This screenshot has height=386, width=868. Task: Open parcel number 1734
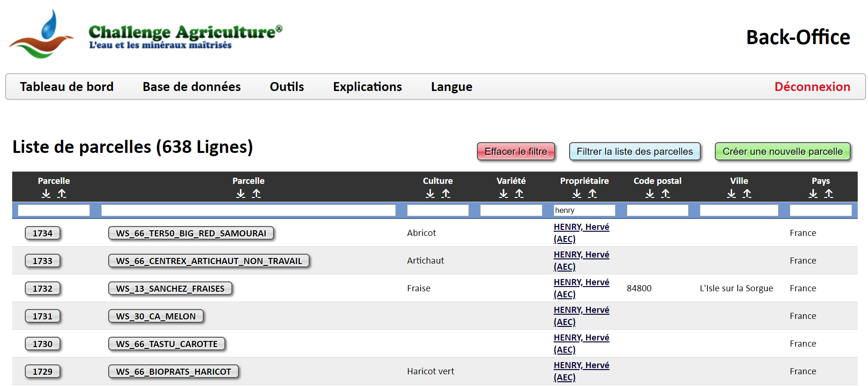tap(43, 233)
